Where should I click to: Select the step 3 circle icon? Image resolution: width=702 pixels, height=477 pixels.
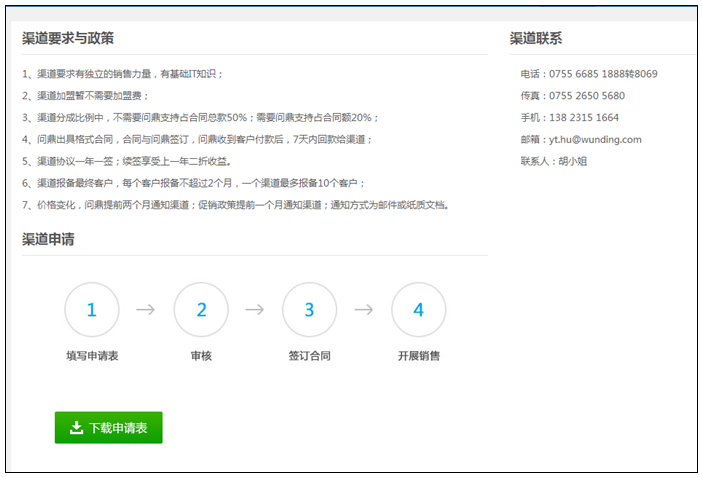click(309, 310)
